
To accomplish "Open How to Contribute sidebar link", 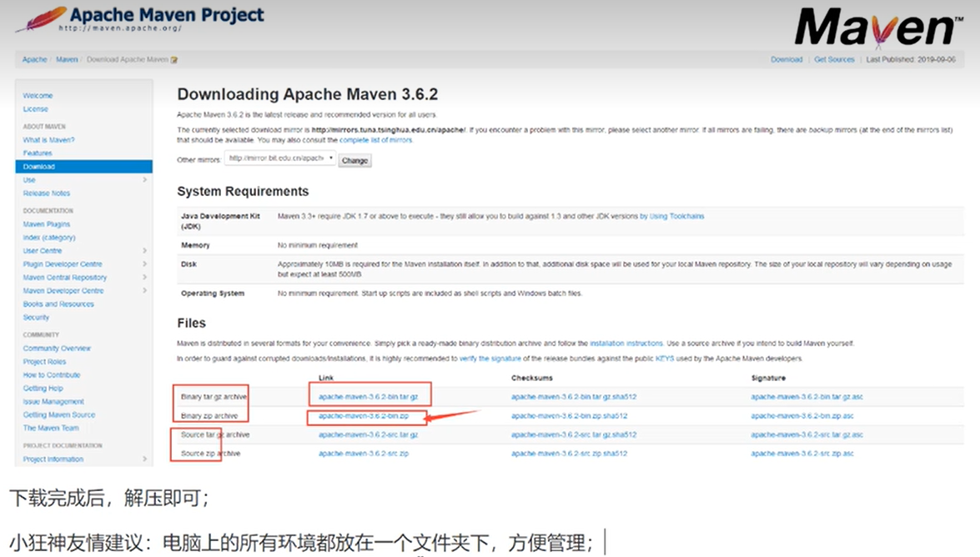I will [x=51, y=375].
